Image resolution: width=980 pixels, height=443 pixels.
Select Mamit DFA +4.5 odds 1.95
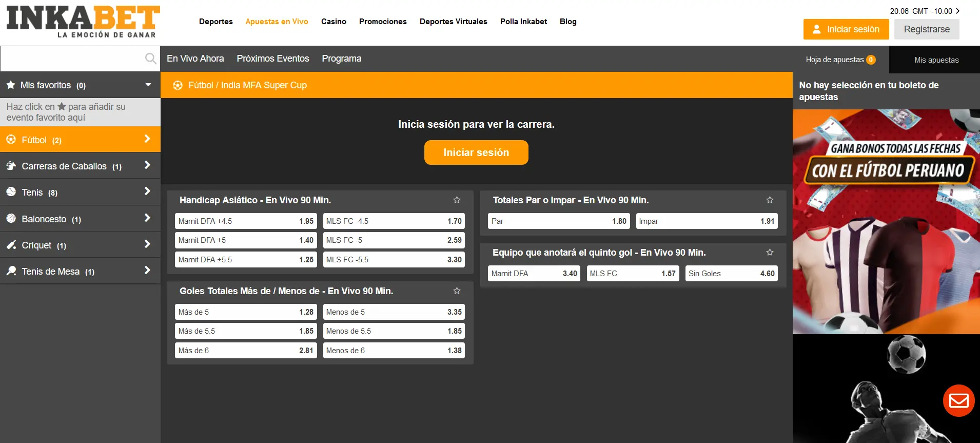point(246,221)
